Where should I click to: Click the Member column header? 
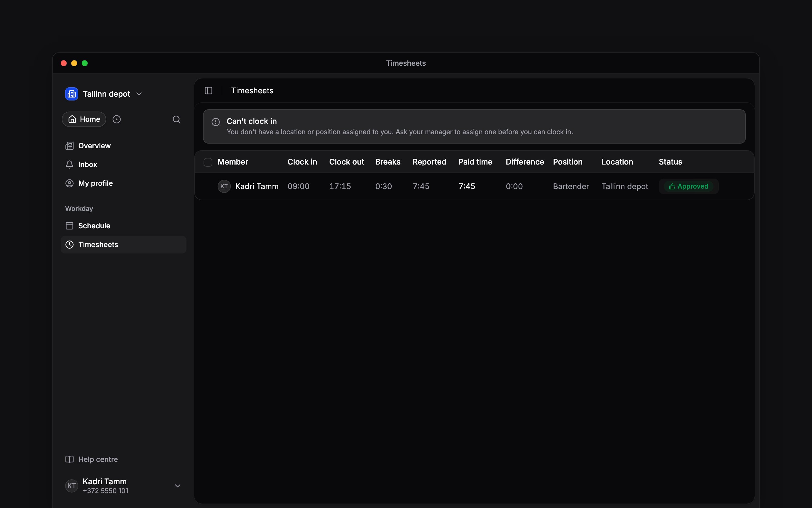[x=233, y=162]
